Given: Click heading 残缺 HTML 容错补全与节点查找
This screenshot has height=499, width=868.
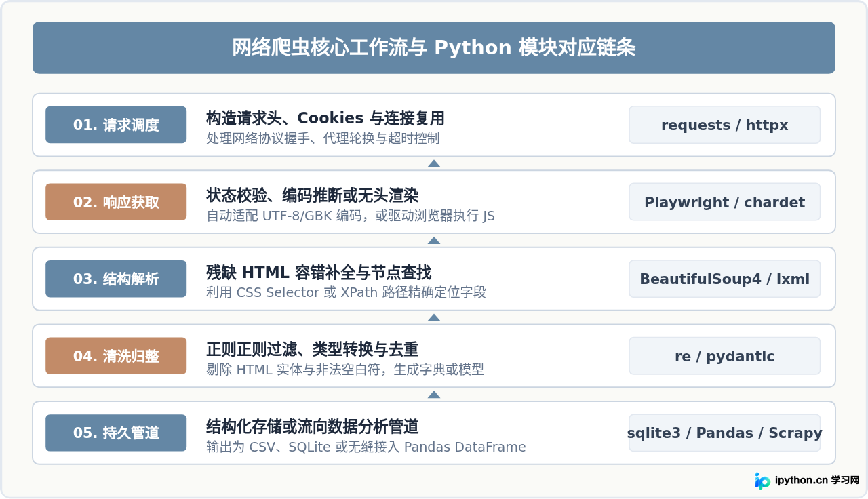Looking at the screenshot, I should pos(319,273).
